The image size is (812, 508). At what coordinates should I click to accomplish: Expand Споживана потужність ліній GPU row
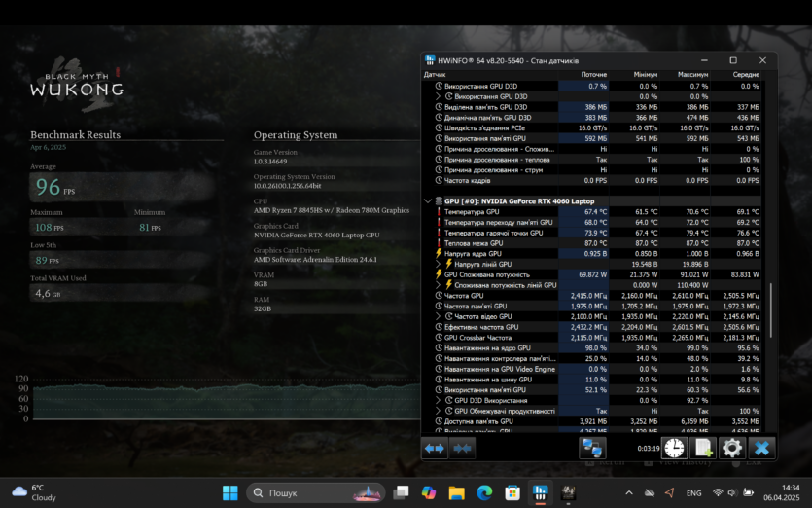(x=439, y=284)
